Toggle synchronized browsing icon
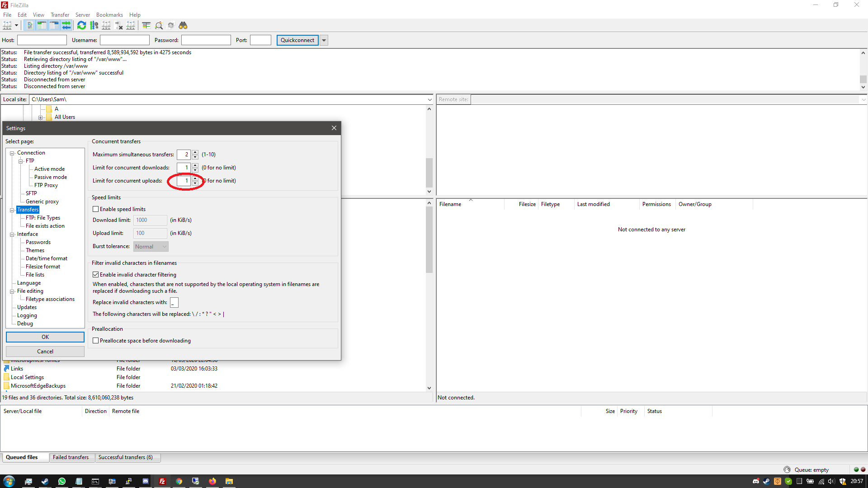Viewport: 868px width, 488px height. coord(171,26)
